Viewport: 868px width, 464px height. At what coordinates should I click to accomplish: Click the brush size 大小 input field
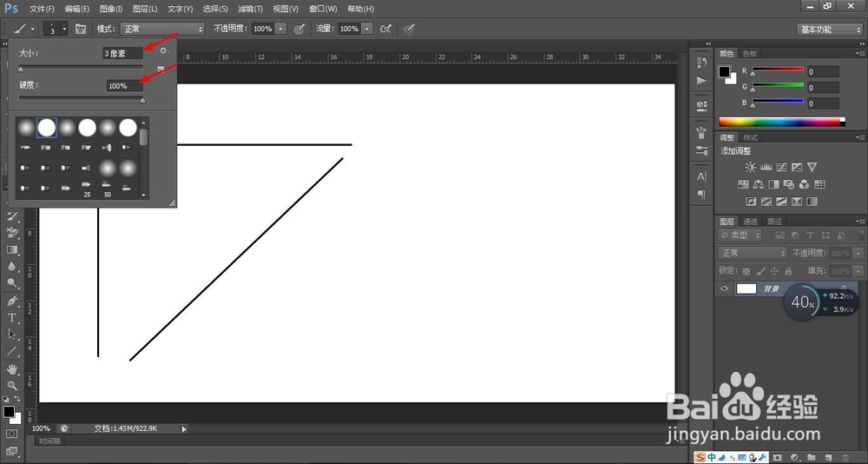122,53
